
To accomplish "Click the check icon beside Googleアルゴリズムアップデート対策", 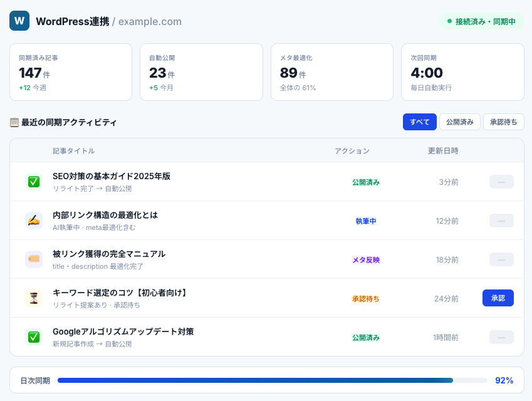I will point(34,337).
